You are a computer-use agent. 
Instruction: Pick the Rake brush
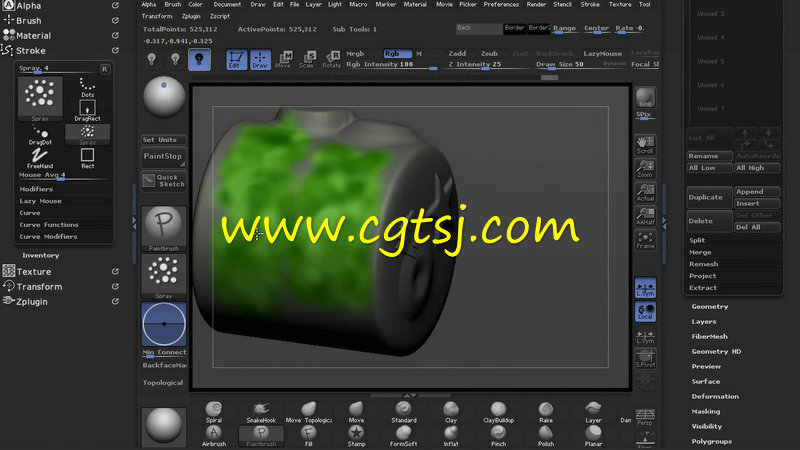click(x=546, y=412)
